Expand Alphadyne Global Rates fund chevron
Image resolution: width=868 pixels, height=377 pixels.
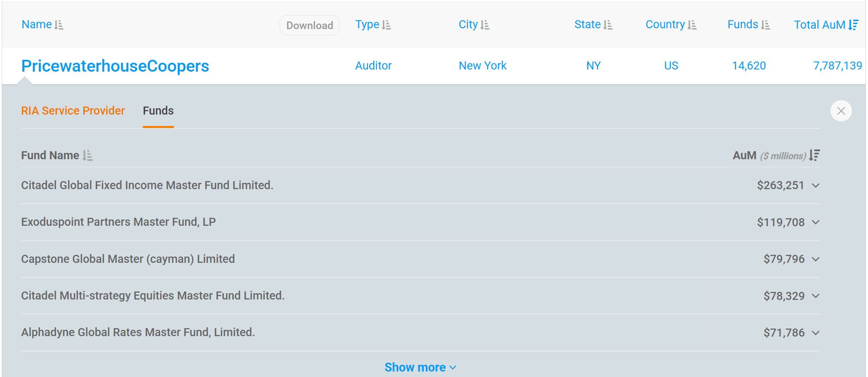815,333
